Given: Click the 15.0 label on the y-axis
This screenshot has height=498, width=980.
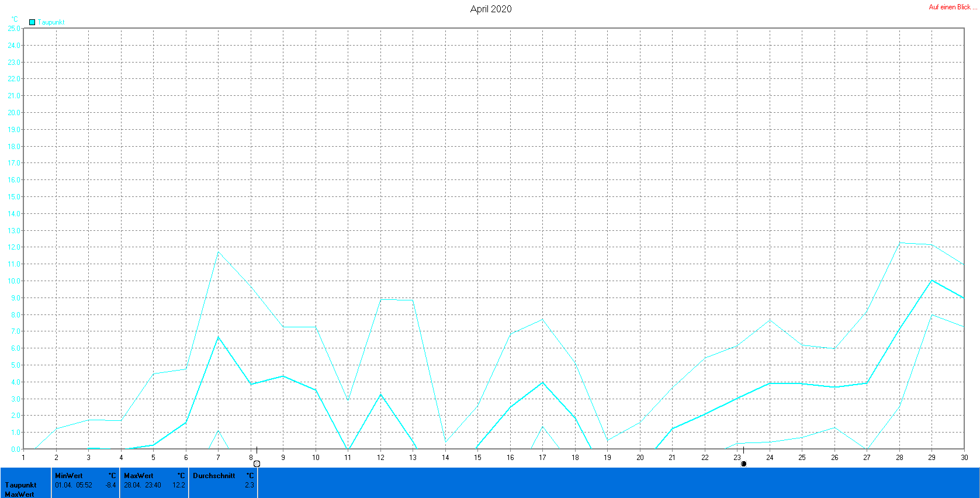Looking at the screenshot, I should (x=14, y=197).
